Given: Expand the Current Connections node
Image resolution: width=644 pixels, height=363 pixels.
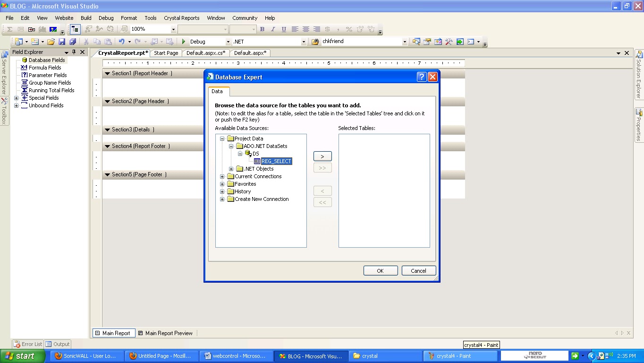Looking at the screenshot, I should pyautogui.click(x=222, y=176).
